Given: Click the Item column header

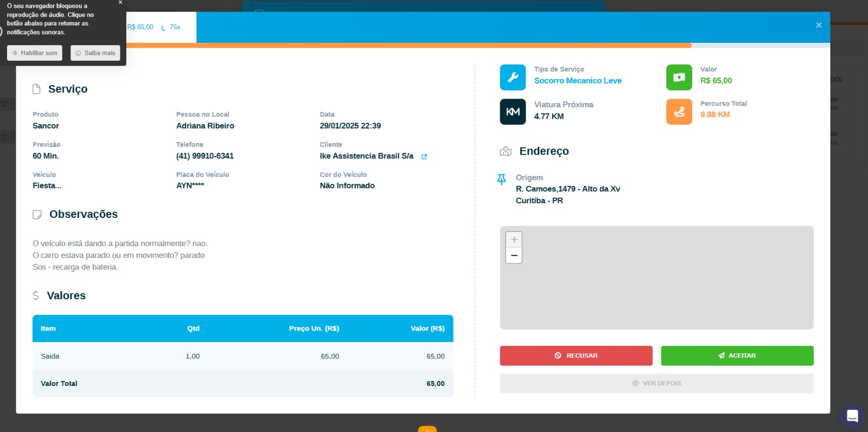Looking at the screenshot, I should (x=48, y=328).
